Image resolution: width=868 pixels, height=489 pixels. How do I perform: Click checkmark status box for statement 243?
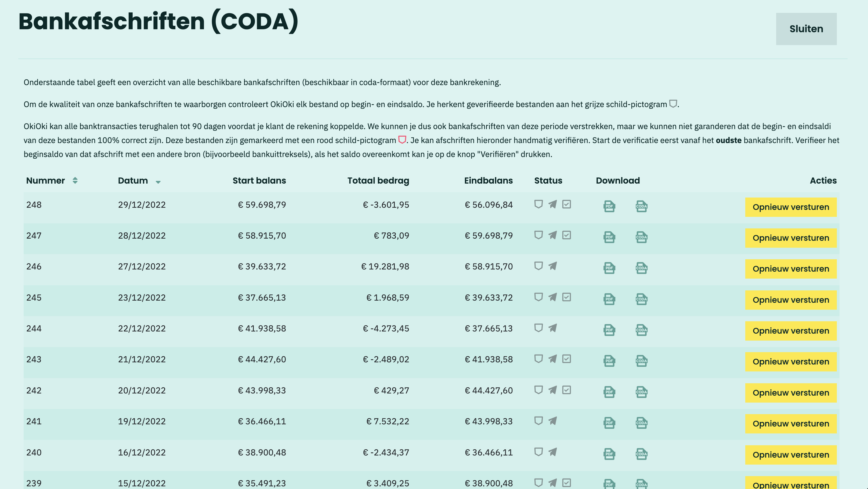click(566, 359)
